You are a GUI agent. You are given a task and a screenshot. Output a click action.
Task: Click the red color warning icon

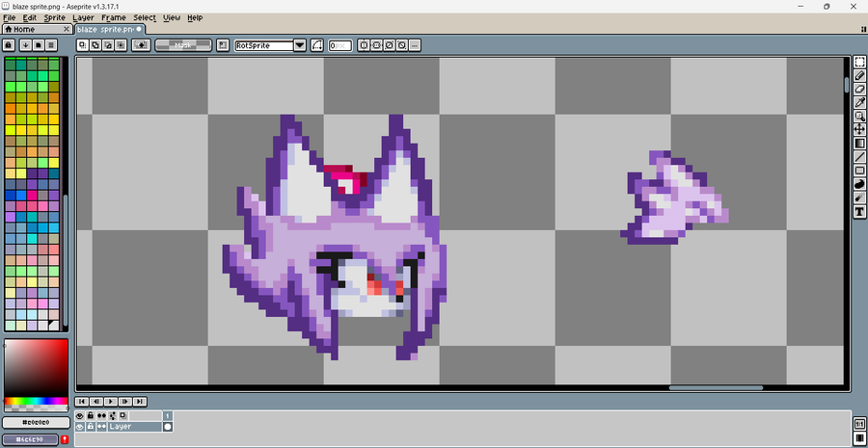pos(65,439)
